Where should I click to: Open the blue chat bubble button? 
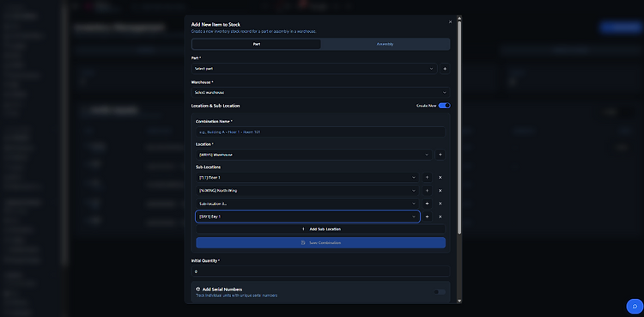point(635,307)
